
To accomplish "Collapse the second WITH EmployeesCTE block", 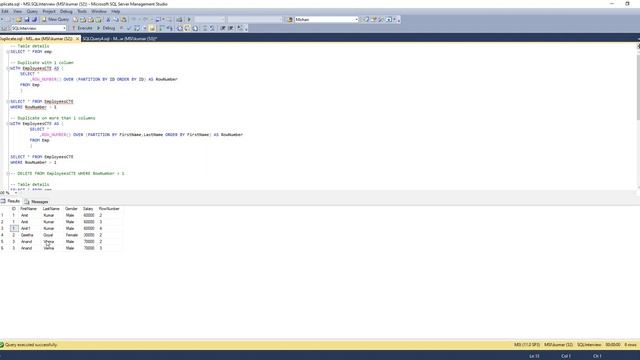I will coord(8,124).
